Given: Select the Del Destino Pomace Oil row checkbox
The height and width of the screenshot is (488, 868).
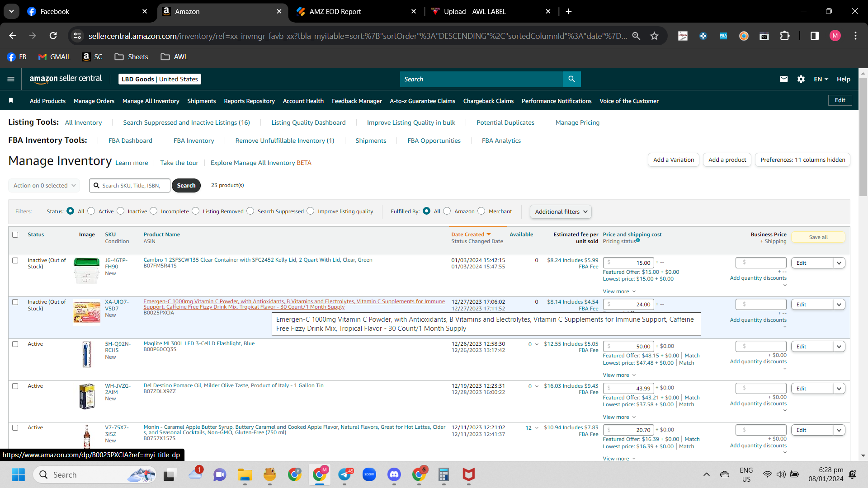Looking at the screenshot, I should [x=15, y=386].
